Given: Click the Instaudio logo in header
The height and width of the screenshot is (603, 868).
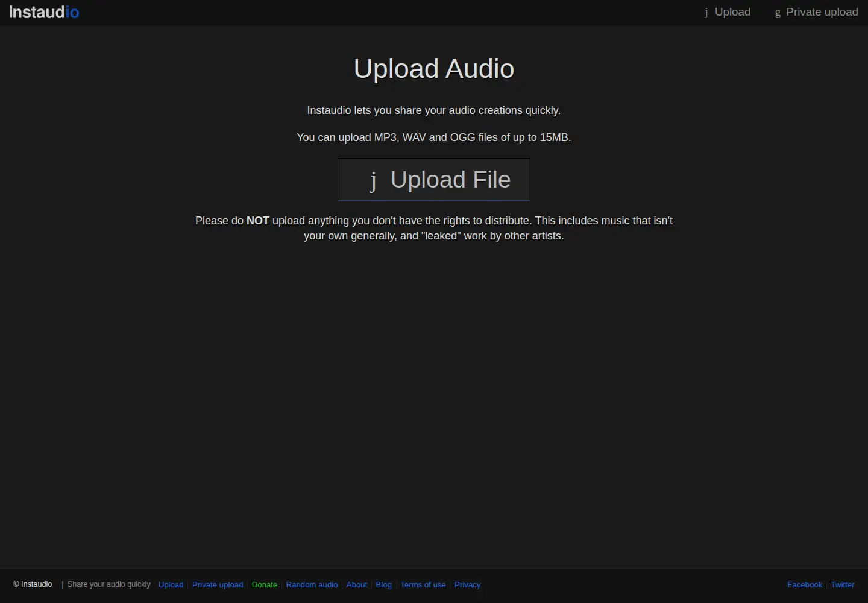Looking at the screenshot, I should [44, 12].
